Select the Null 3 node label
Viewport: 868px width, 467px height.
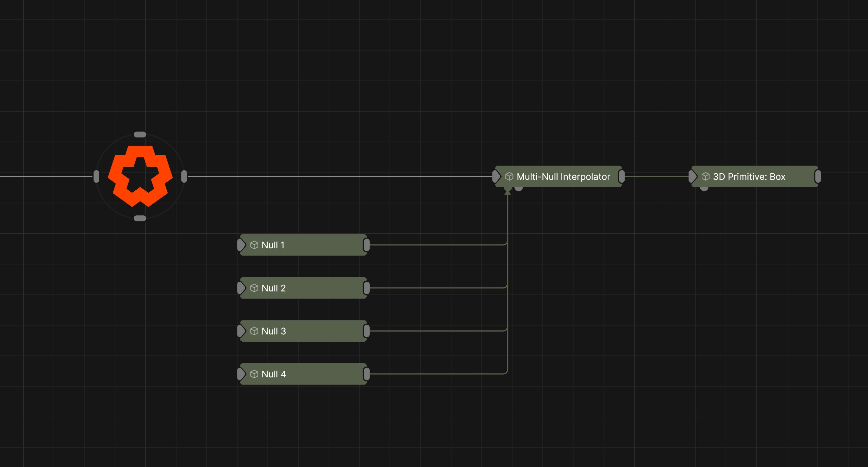(x=274, y=331)
